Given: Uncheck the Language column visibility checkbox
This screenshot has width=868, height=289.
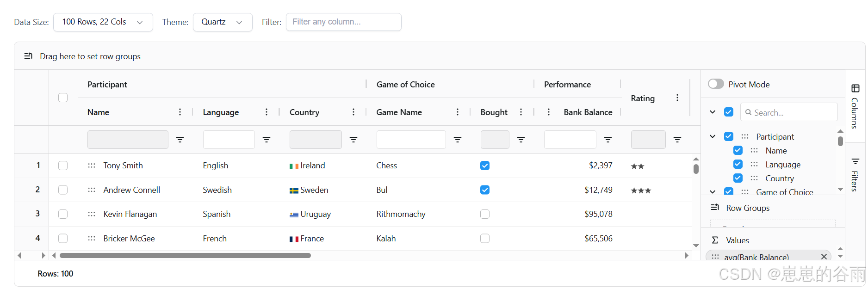Looking at the screenshot, I should coord(738,165).
